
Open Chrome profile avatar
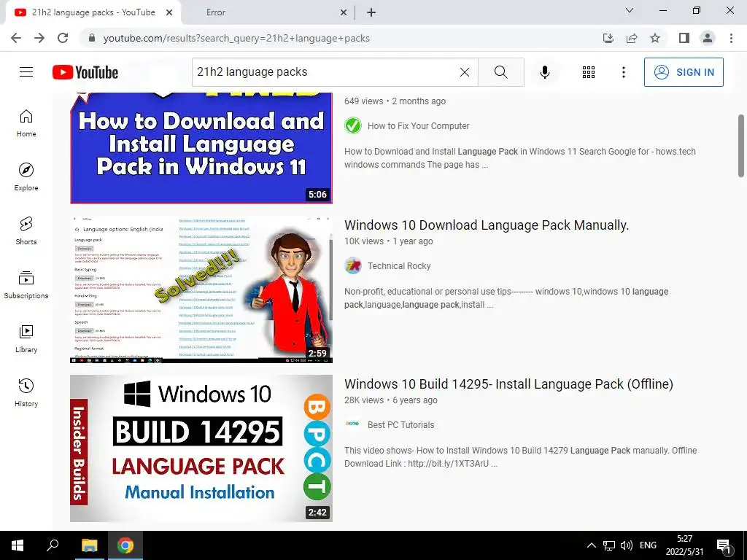[708, 38]
